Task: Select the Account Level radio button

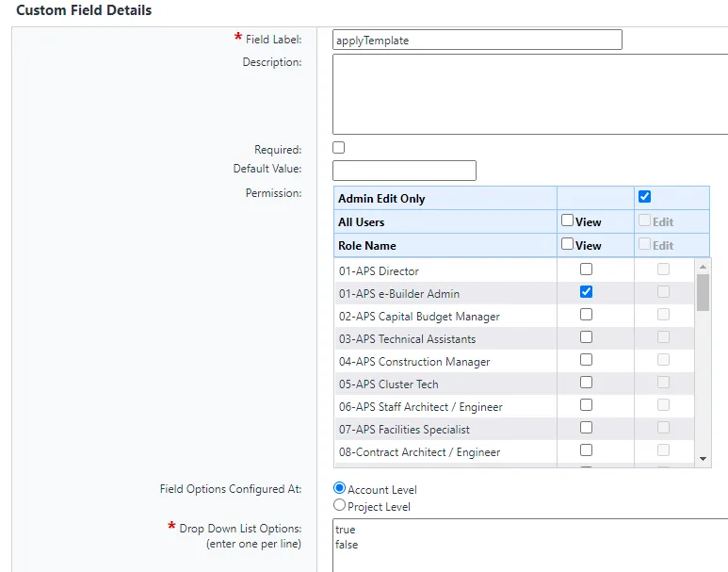Action: point(340,489)
